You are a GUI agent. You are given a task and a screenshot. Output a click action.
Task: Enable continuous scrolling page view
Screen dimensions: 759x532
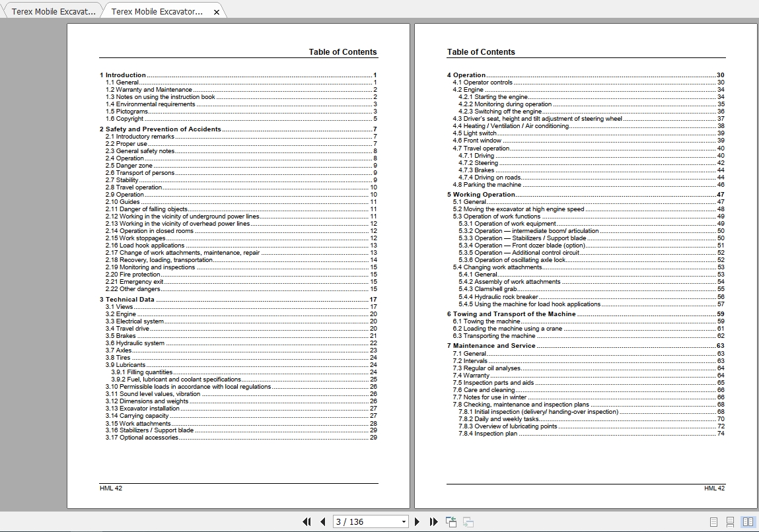tap(731, 522)
